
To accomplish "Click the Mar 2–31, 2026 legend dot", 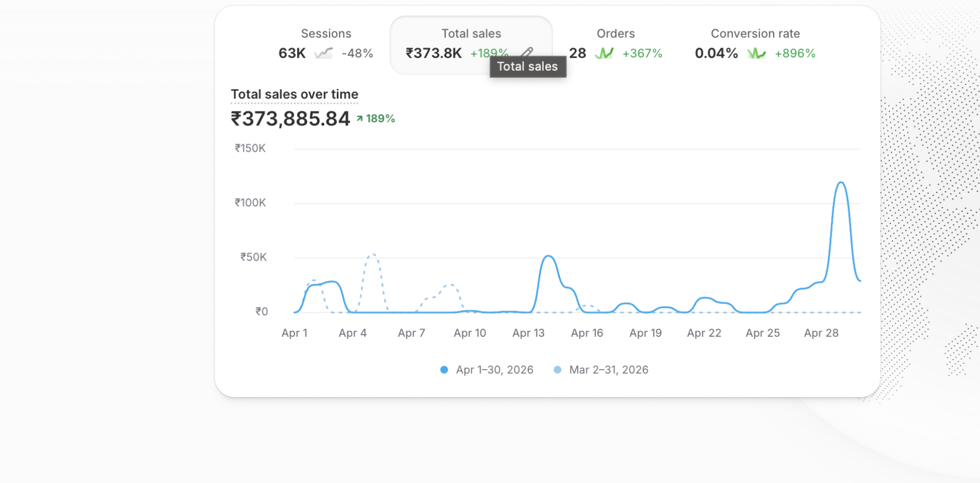I will (557, 370).
